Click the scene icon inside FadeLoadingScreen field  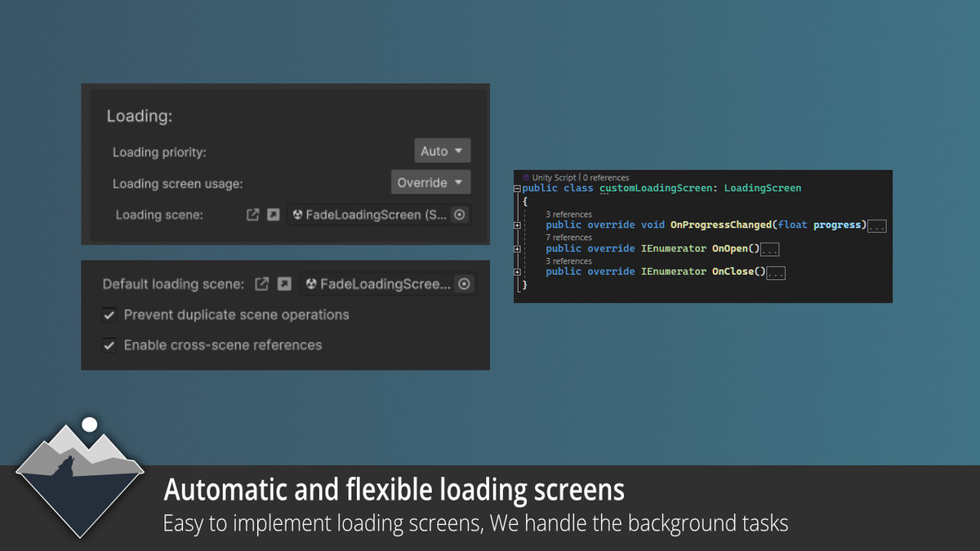[299, 215]
